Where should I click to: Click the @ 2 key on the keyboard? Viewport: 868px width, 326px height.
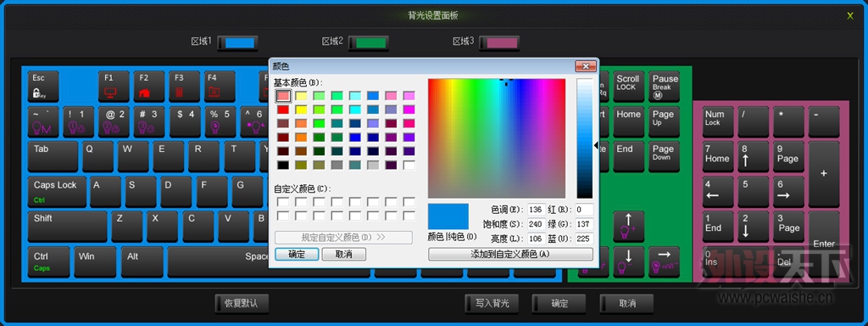coord(114,122)
